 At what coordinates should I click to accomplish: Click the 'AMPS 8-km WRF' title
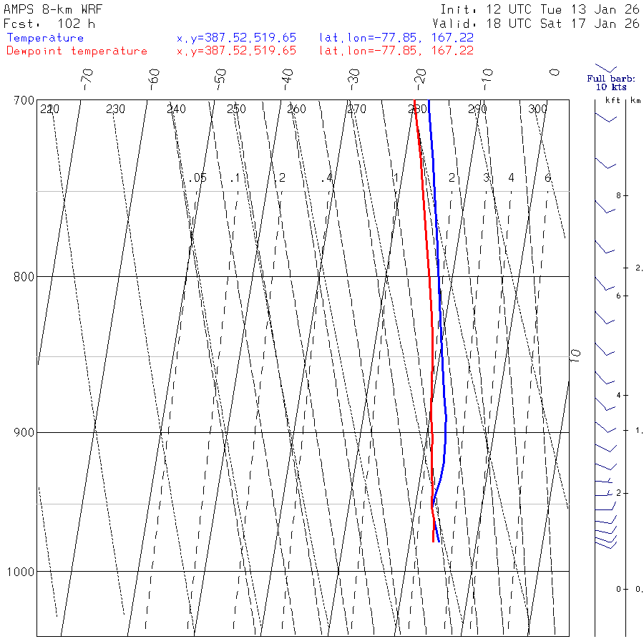52,9
